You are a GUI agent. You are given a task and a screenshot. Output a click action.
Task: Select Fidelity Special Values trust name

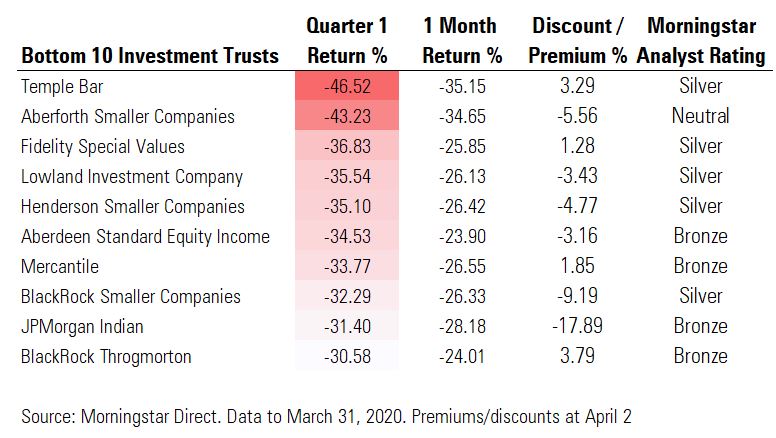point(103,146)
